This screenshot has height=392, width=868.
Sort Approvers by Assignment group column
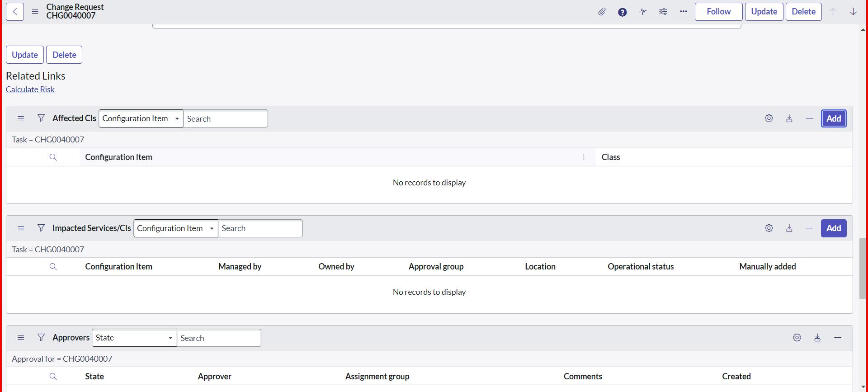(x=377, y=377)
